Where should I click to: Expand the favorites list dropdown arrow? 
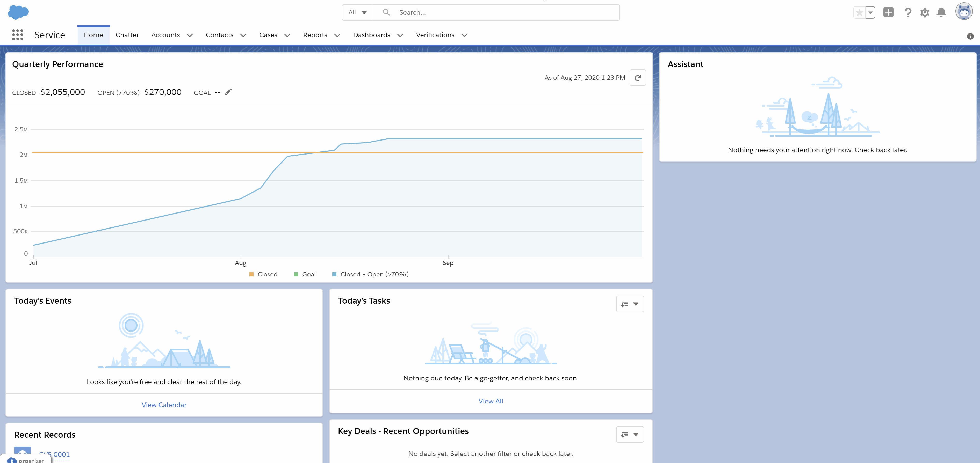870,12
